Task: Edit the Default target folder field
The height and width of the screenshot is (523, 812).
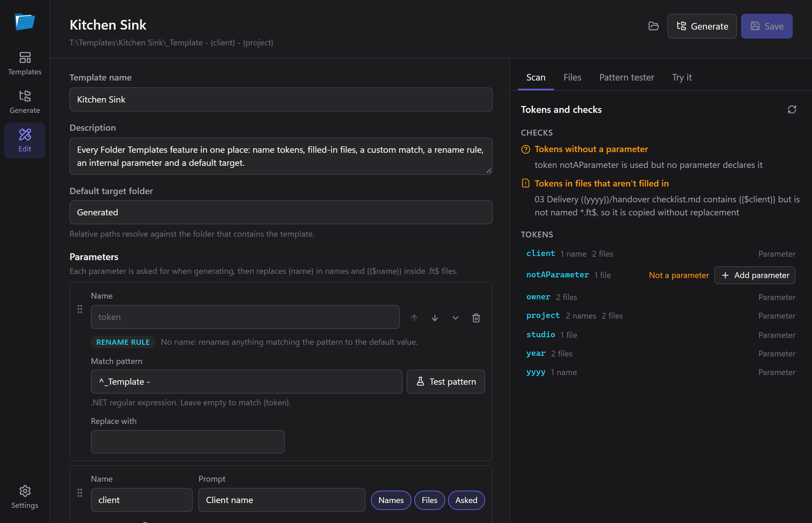Action: pyautogui.click(x=281, y=212)
